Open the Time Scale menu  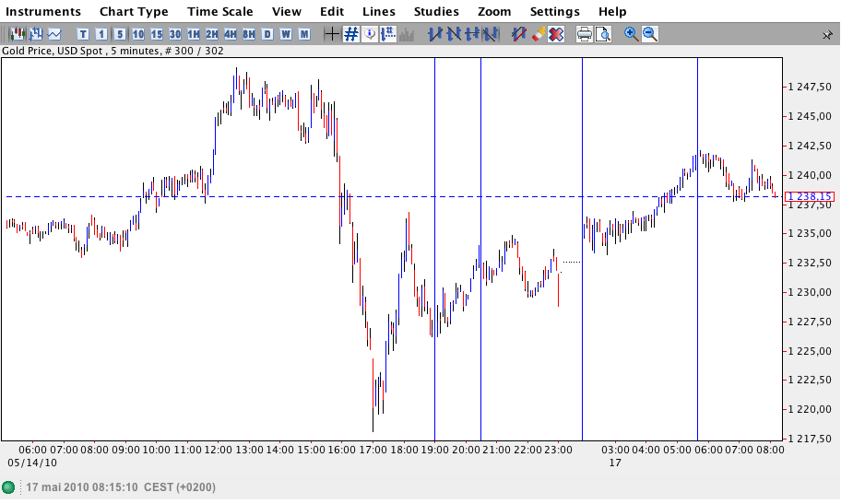220,11
